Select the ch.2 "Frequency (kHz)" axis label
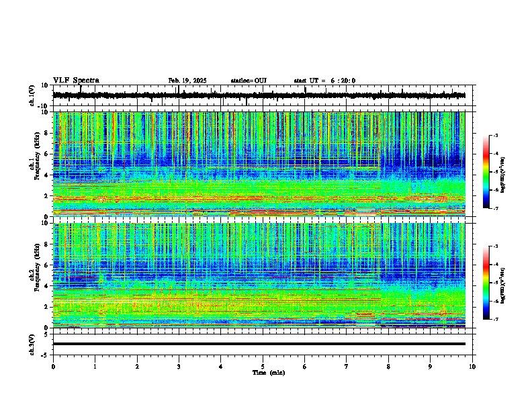Screen dimensions: 532x411 [x=37, y=267]
